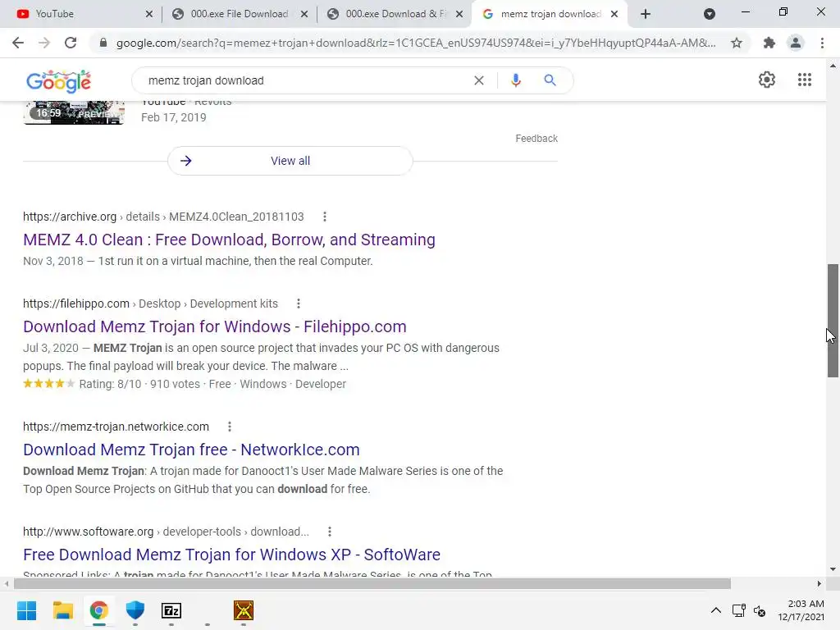Screen dimensions: 840x630
Task: Click Chrome icon in taskbar
Action: pos(98,610)
